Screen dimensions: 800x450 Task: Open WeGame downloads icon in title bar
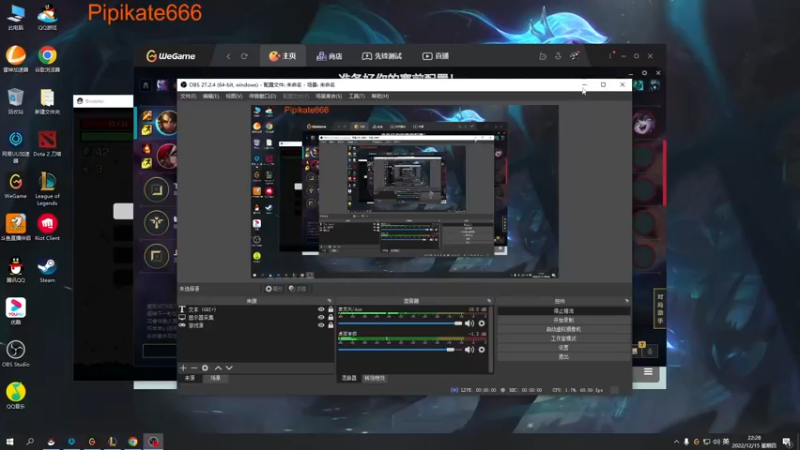558,56
